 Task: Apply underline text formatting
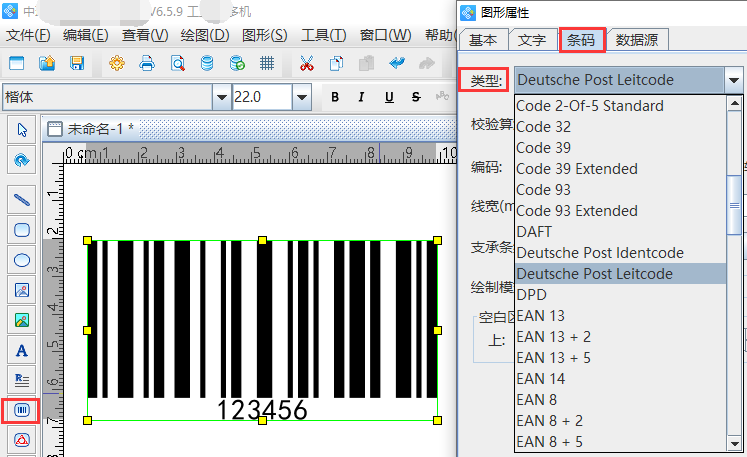[389, 97]
